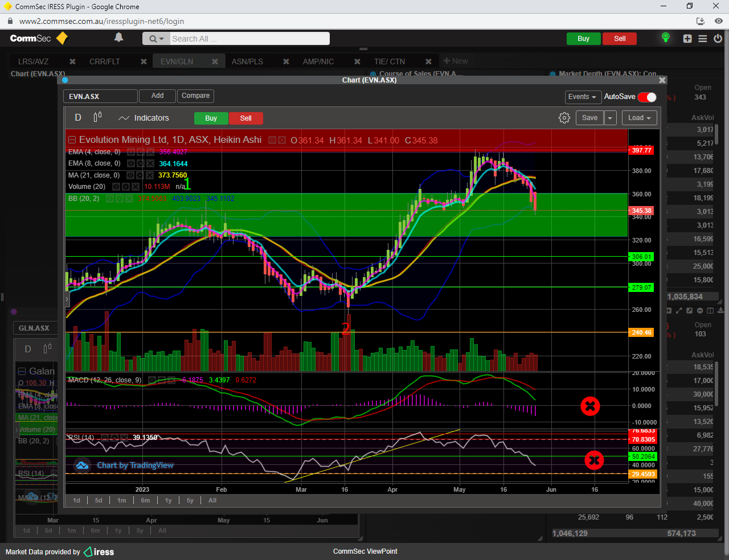Click the chart toolbar's green Buy button
Screen dimensions: 729x560
click(211, 118)
